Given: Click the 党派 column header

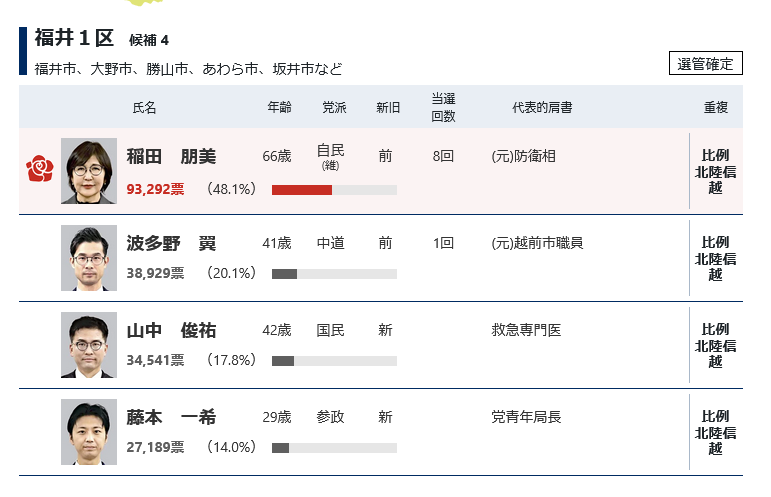Looking at the screenshot, I should (334, 108).
